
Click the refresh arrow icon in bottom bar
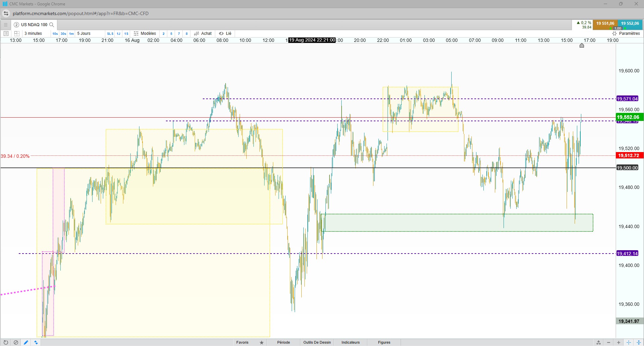(x=6, y=342)
